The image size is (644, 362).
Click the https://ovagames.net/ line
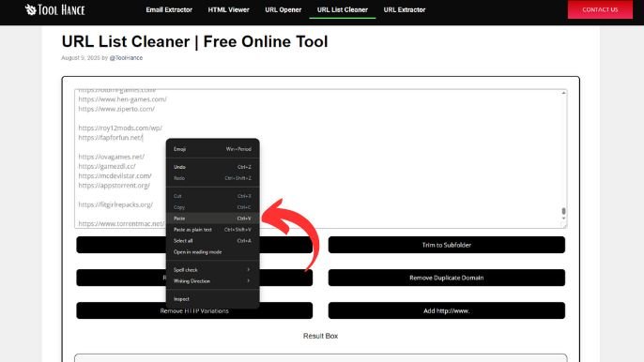[112, 157]
